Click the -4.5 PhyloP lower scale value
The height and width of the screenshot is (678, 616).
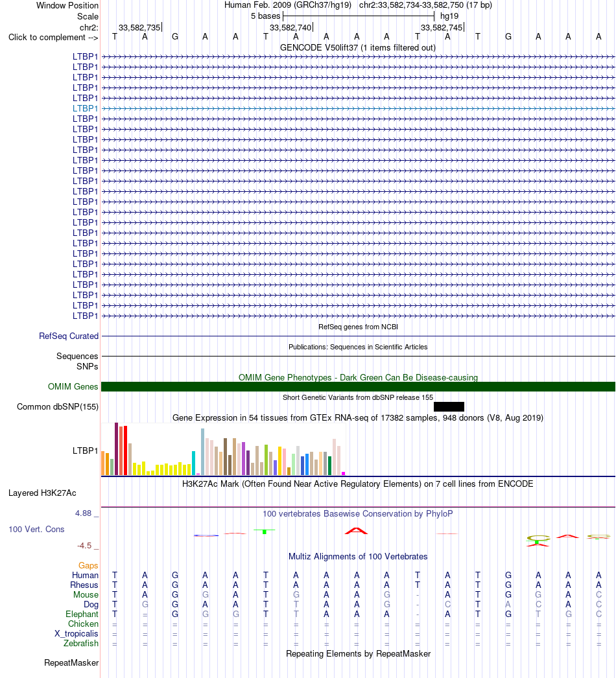click(x=84, y=546)
